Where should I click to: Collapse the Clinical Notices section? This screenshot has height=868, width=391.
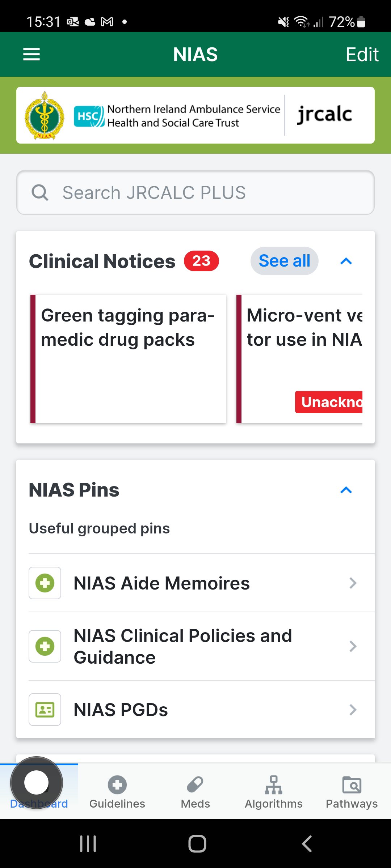(x=346, y=261)
